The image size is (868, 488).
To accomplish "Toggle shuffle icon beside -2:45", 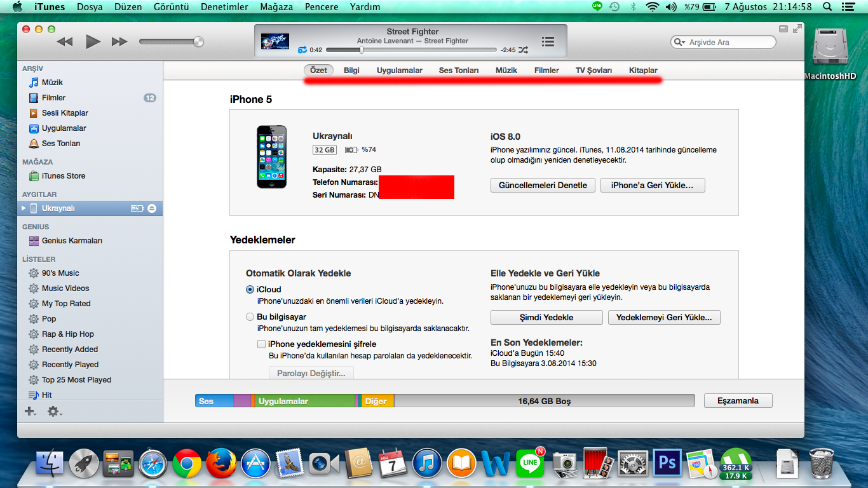I will [x=523, y=50].
